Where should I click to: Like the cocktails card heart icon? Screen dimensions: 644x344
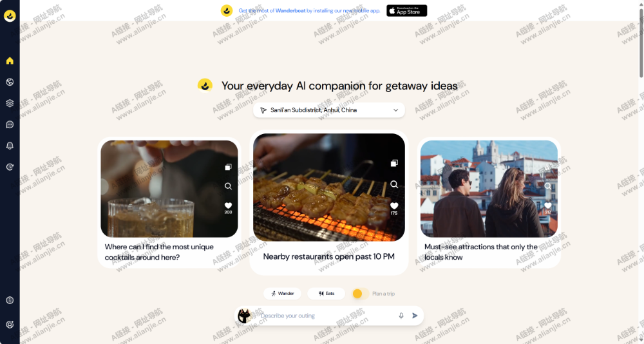coord(229,205)
